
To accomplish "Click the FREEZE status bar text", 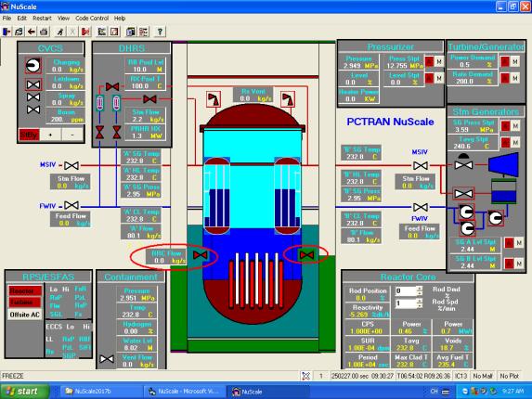I will tap(13, 376).
